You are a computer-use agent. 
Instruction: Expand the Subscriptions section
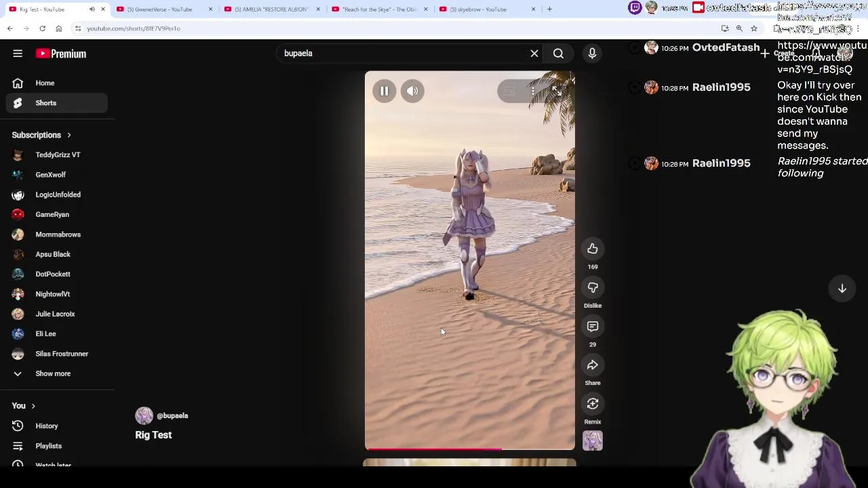(x=41, y=135)
